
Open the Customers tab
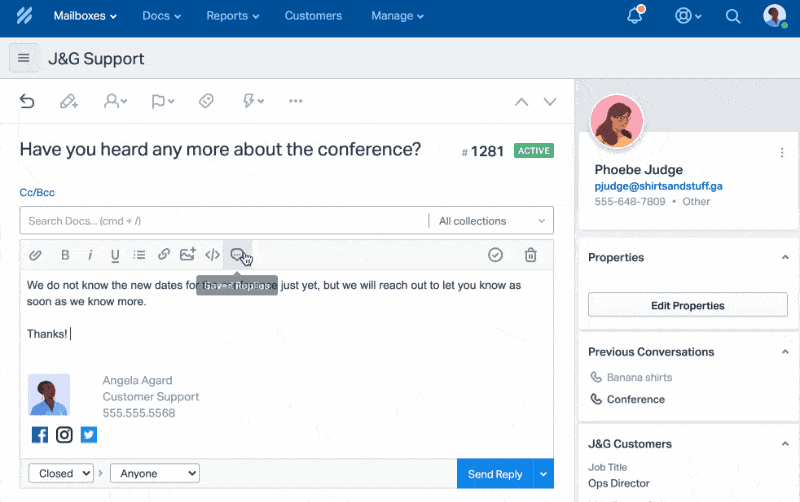pyautogui.click(x=313, y=16)
